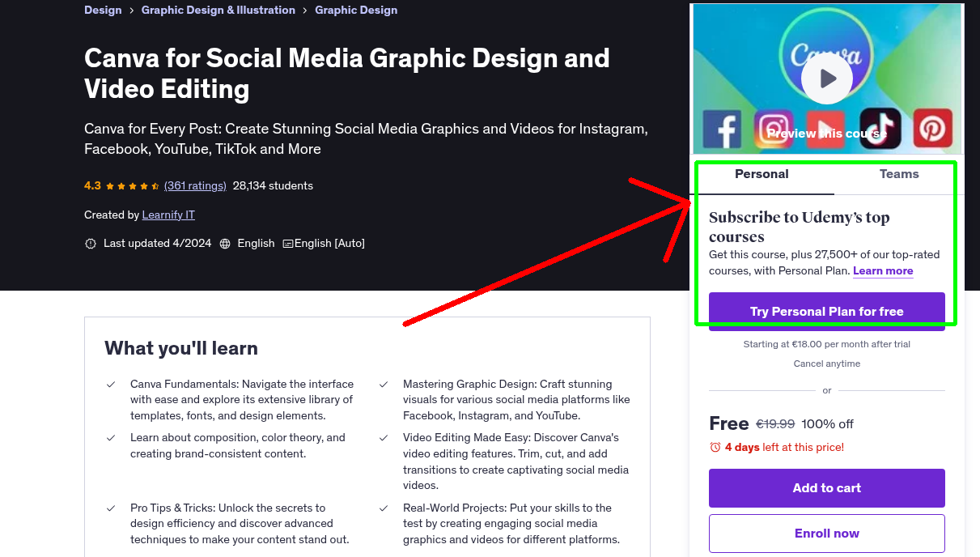Click the alarm clock icon beside 4 days
Viewport: 980px width, 557px height.
pyautogui.click(x=715, y=447)
